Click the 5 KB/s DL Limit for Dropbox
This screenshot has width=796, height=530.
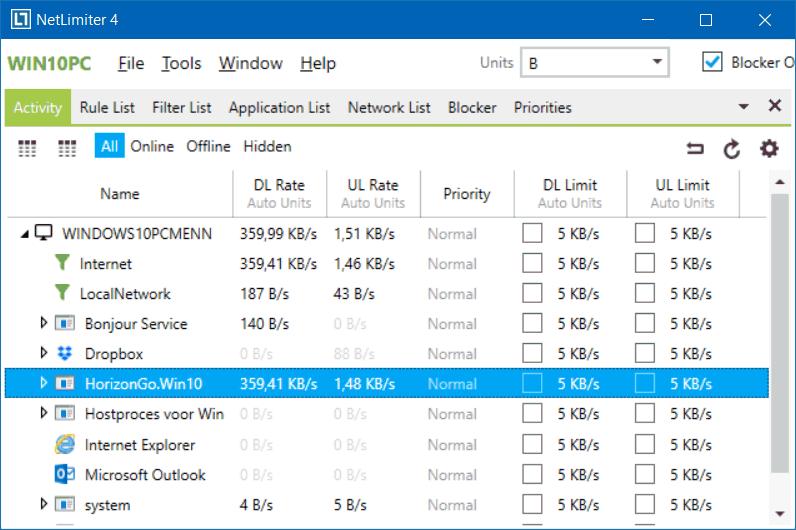(x=578, y=354)
